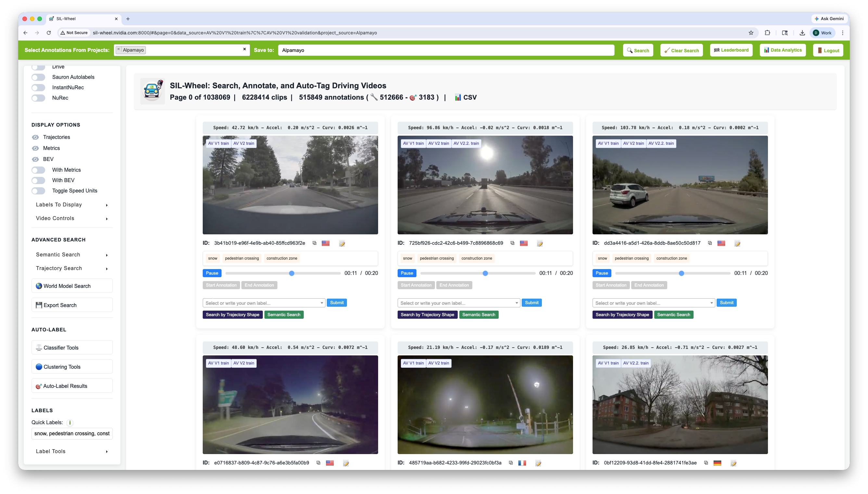868x494 pixels.
Task: Click the Quick Labels input field
Action: [x=72, y=433]
